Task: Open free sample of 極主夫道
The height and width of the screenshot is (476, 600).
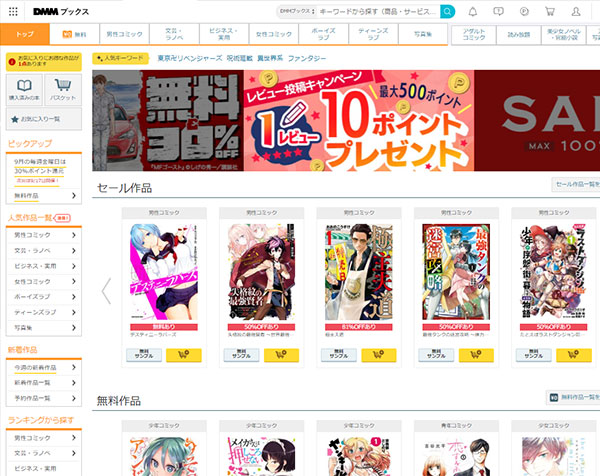Action: click(339, 355)
